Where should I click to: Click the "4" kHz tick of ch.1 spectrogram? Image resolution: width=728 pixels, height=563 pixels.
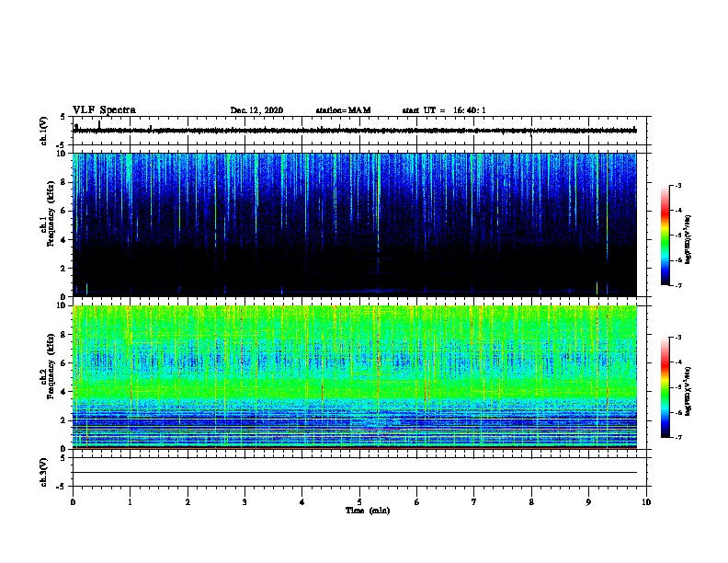pyautogui.click(x=63, y=240)
